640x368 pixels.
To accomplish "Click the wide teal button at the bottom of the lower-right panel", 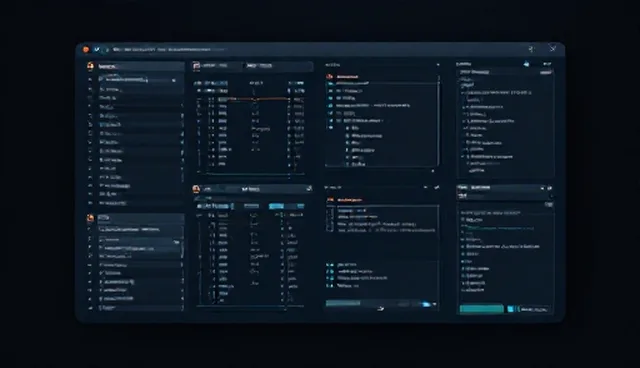I will 482,309.
